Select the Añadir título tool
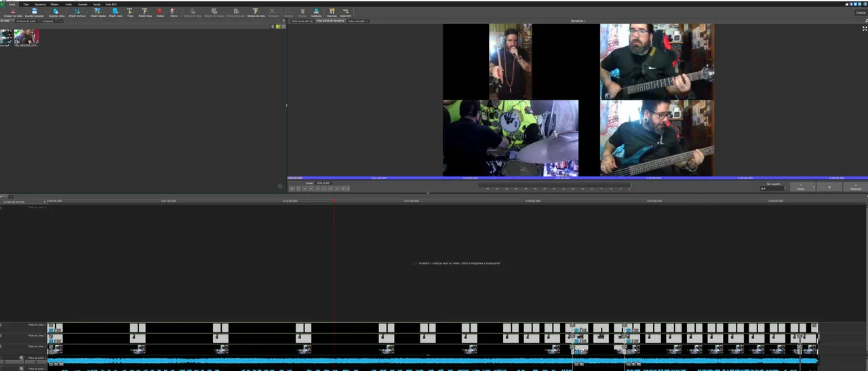This screenshot has height=371, width=868. tap(144, 12)
